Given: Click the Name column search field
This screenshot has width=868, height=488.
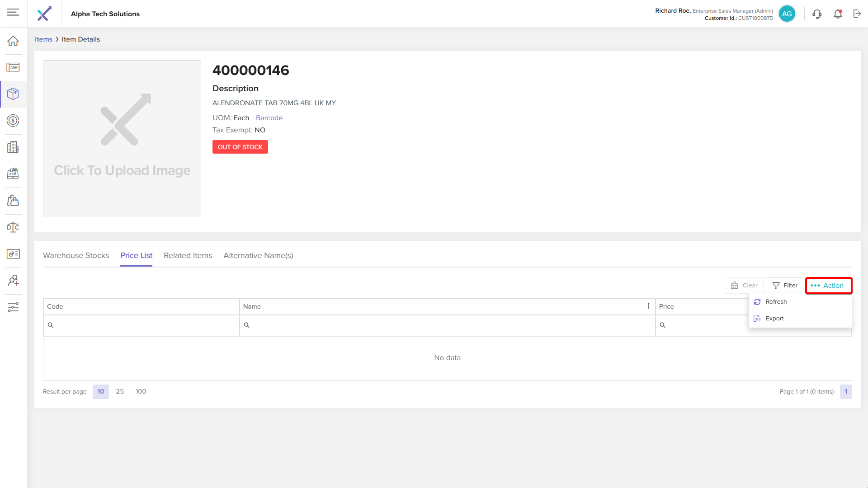Looking at the screenshot, I should 448,325.
